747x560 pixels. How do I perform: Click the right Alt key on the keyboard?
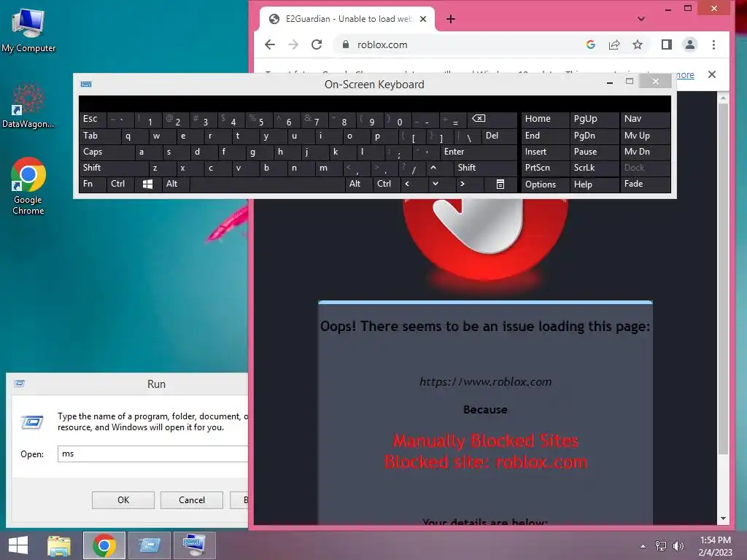point(358,184)
